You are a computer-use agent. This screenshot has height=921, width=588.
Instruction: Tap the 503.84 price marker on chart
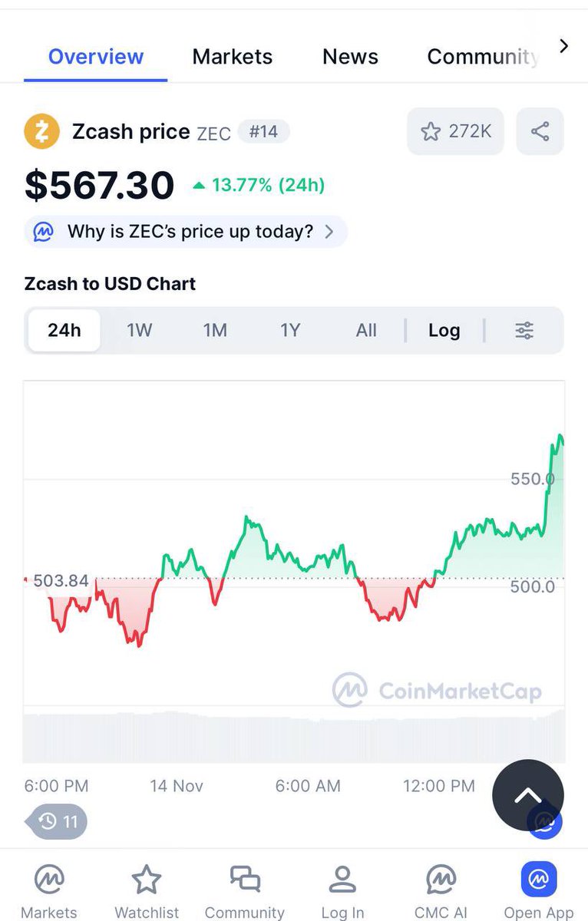click(x=60, y=581)
